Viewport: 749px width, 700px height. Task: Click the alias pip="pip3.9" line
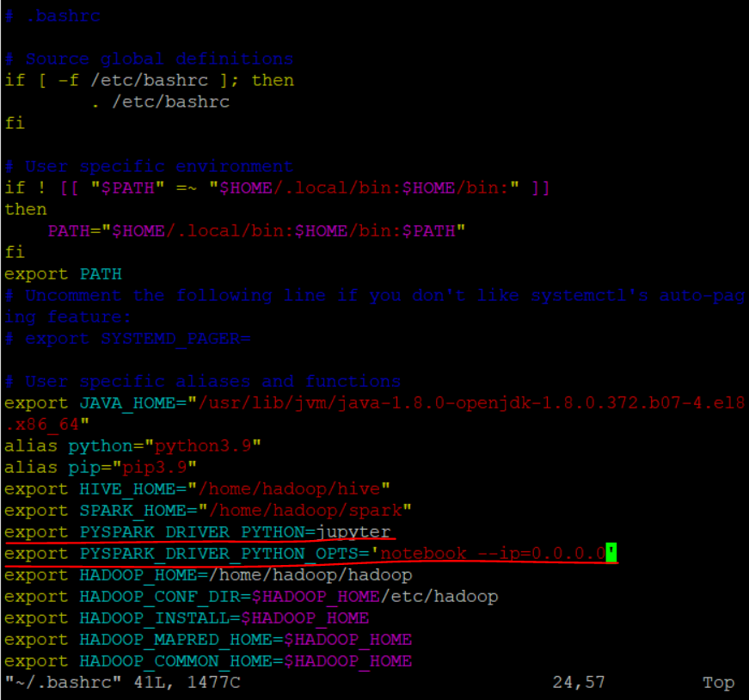click(101, 468)
